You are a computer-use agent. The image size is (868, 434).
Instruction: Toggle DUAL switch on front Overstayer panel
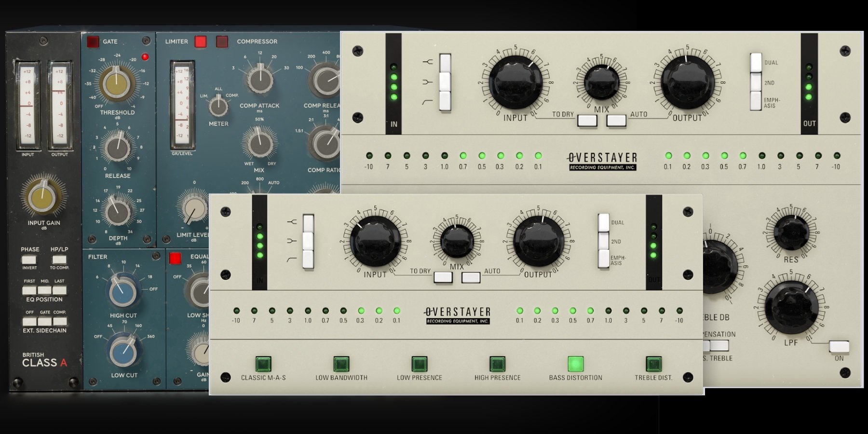click(x=603, y=223)
